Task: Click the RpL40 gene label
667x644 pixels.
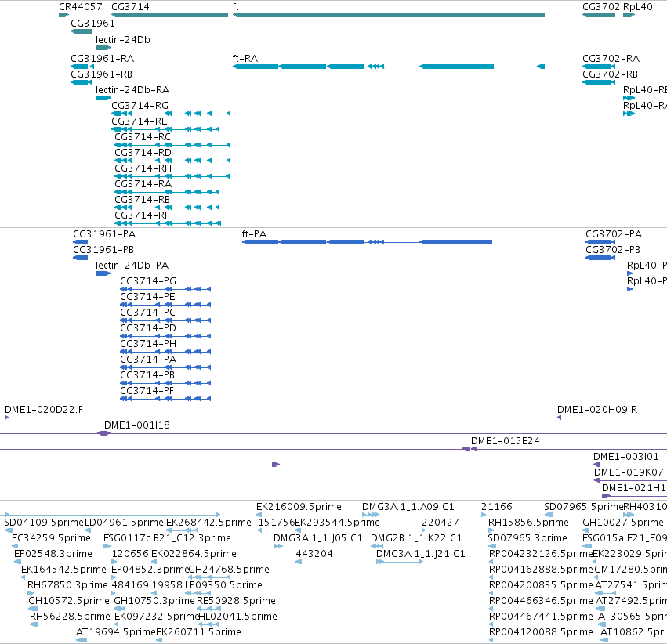Action: pyautogui.click(x=638, y=7)
